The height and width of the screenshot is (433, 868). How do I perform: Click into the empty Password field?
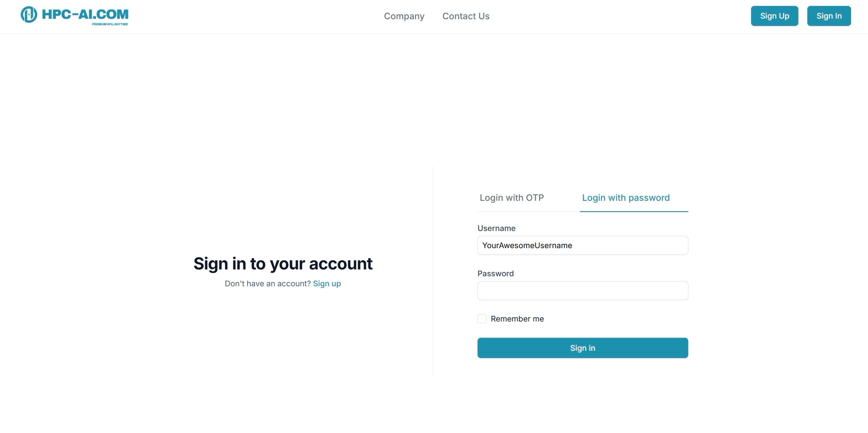click(x=583, y=290)
